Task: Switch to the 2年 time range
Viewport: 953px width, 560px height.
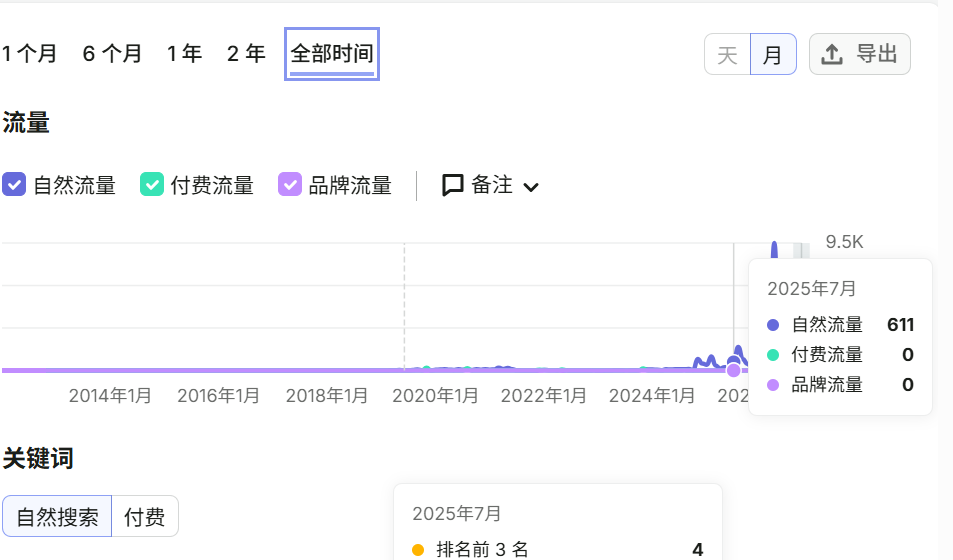Action: [246, 54]
